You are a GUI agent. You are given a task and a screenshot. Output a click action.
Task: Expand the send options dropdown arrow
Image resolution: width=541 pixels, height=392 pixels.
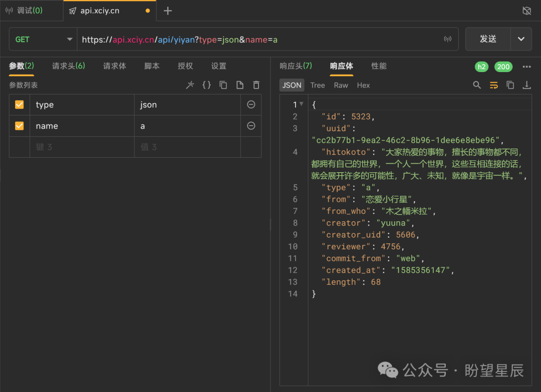521,39
